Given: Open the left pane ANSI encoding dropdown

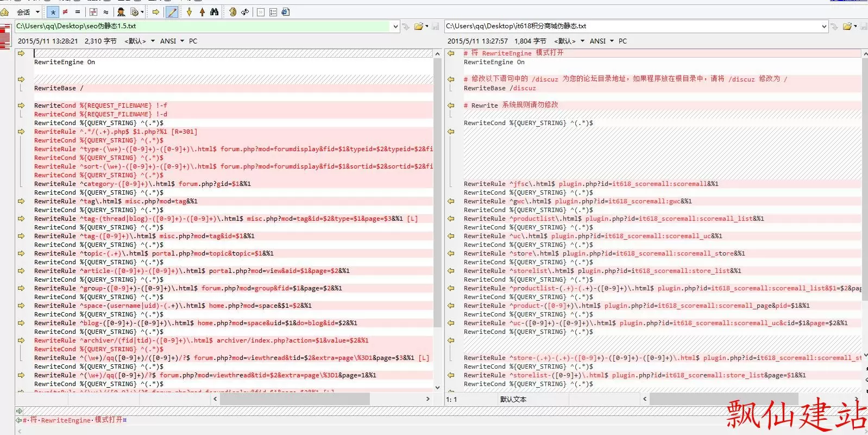Looking at the screenshot, I should [x=172, y=41].
